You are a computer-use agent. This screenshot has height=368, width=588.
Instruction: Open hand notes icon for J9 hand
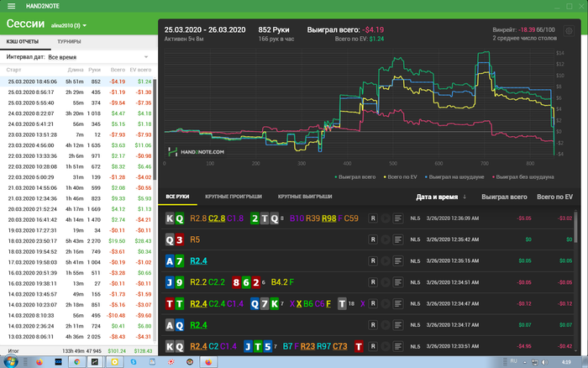coord(398,282)
